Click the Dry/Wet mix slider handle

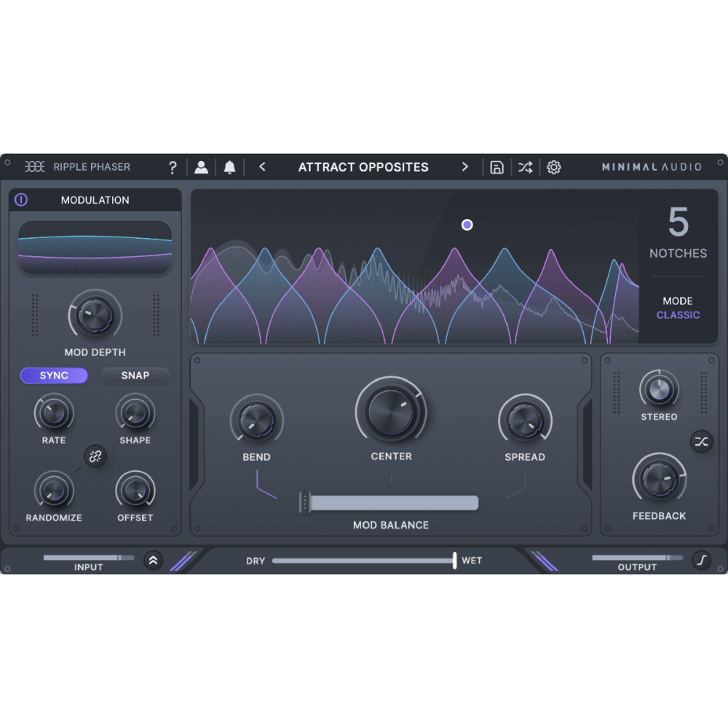click(x=454, y=561)
